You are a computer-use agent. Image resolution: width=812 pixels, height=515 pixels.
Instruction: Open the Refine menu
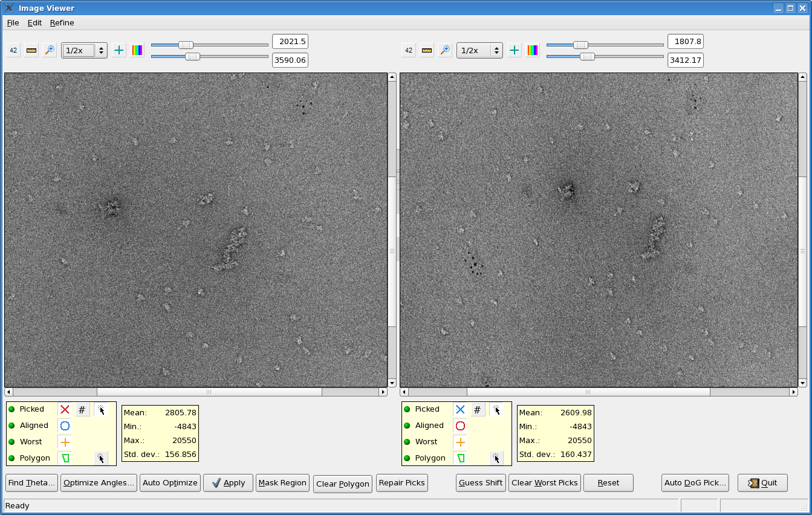pos(62,22)
